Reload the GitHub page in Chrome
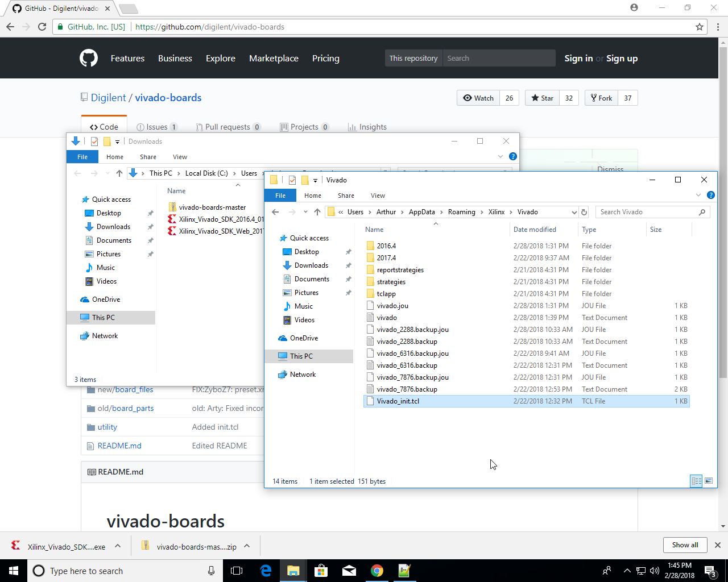This screenshot has height=582, width=728. (x=42, y=27)
